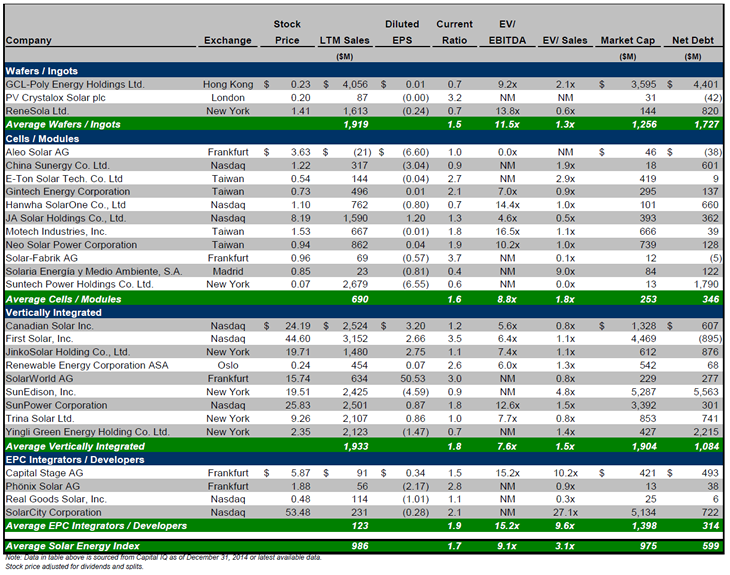Select Aleo Solar AG company name
The height and width of the screenshot is (575, 730).
tap(37, 152)
